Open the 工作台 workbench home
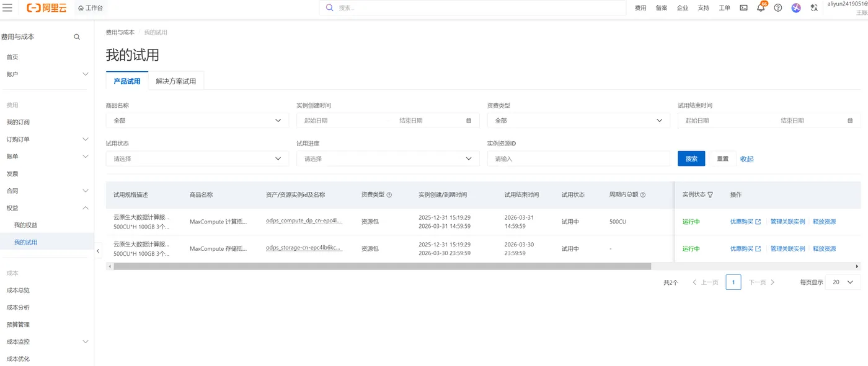This screenshot has height=366, width=868. click(x=91, y=8)
